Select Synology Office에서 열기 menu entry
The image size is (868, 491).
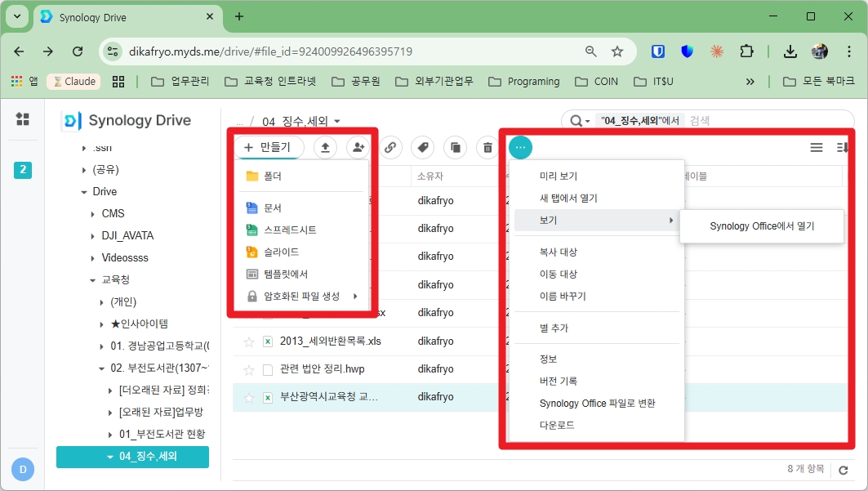click(761, 226)
